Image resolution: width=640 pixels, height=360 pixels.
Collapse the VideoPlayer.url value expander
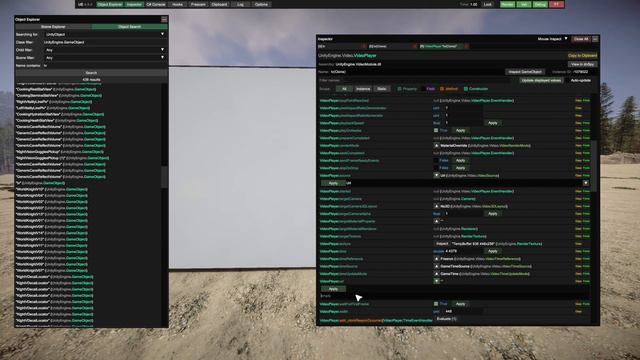click(436, 281)
